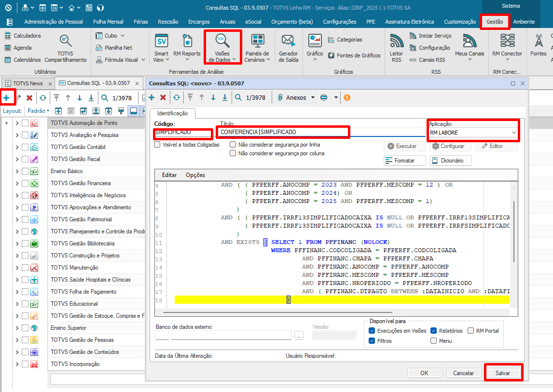Click the search magnifier in the dialog toolbar
553x392 pixels.
tap(239, 97)
